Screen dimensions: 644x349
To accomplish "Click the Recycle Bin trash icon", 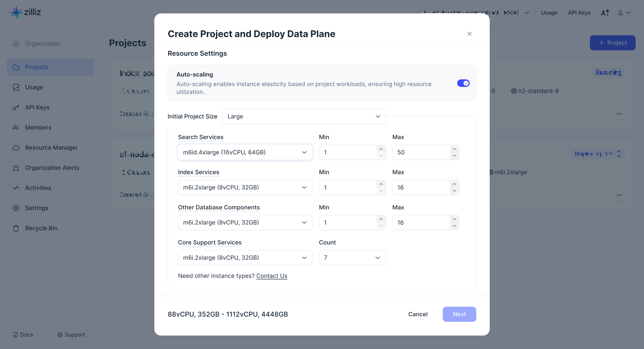I will 16,228.
